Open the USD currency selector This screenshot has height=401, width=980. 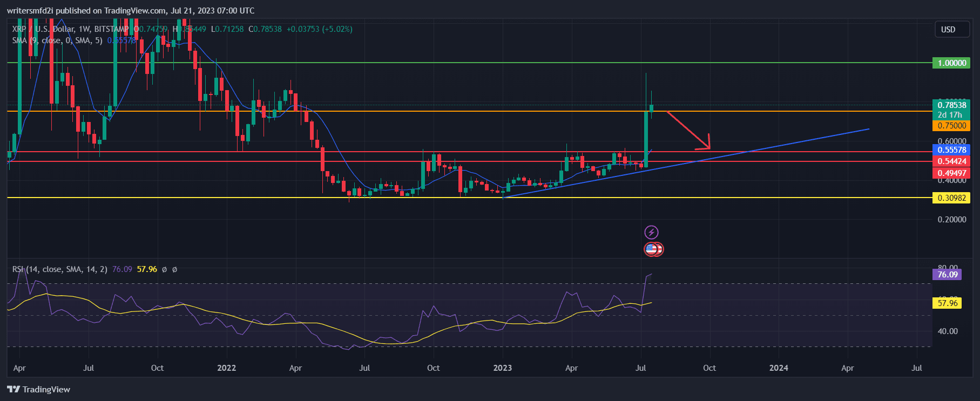[948, 30]
